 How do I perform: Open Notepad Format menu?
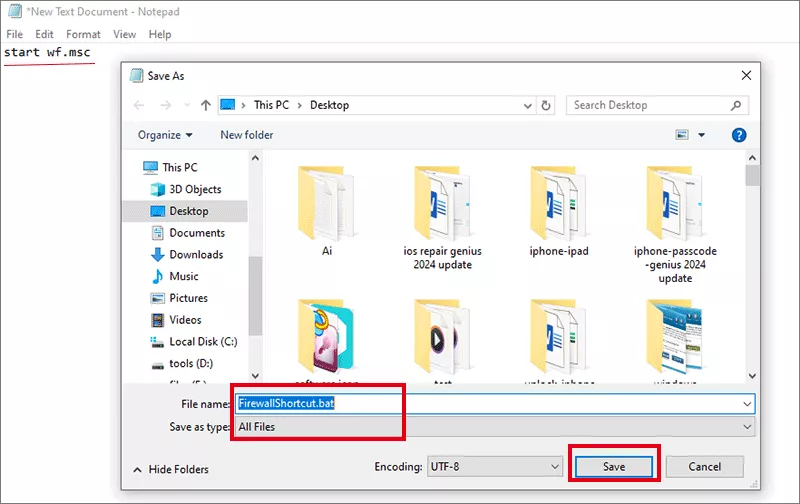[x=83, y=34]
